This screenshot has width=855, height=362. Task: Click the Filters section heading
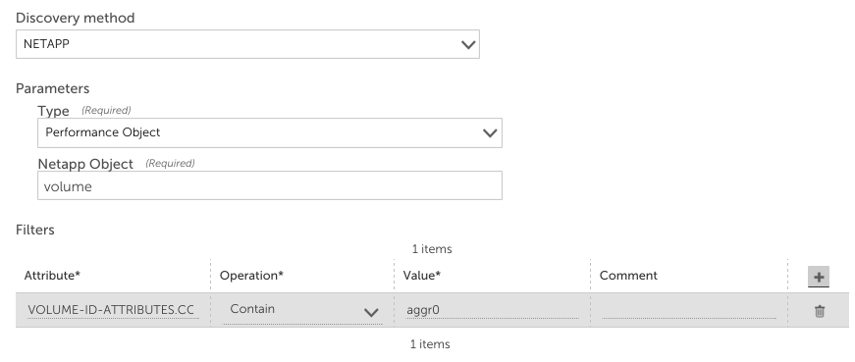coord(35,230)
